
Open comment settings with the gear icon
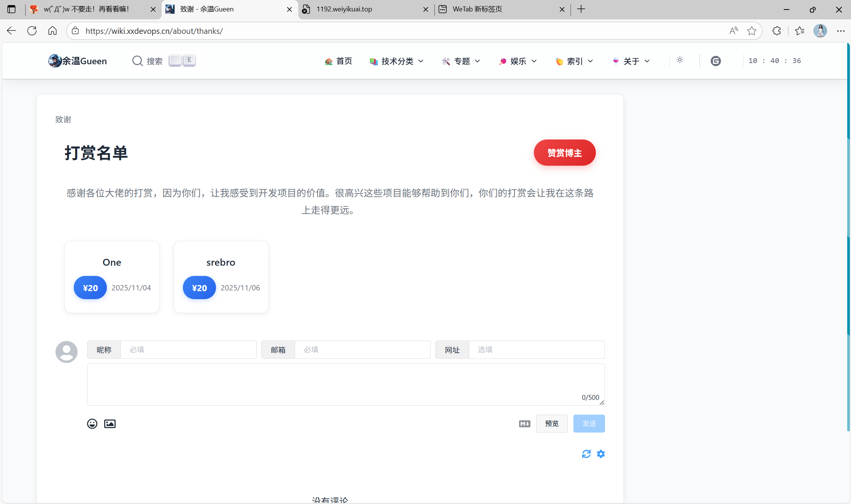(x=601, y=454)
